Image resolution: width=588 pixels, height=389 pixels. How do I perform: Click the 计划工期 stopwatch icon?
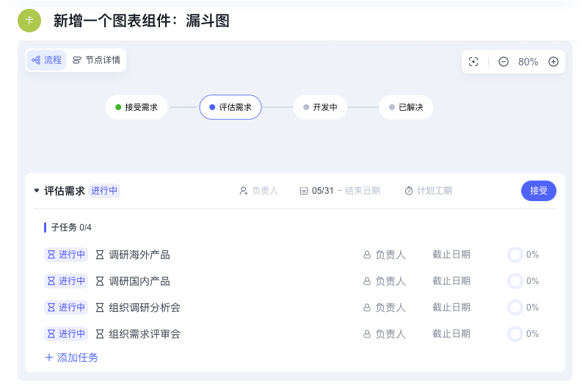click(409, 191)
